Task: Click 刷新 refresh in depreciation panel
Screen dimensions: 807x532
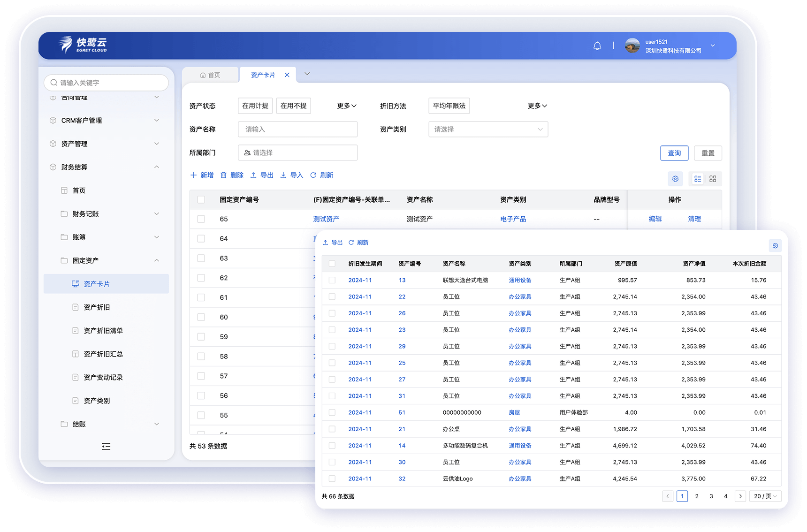Action: click(358, 243)
